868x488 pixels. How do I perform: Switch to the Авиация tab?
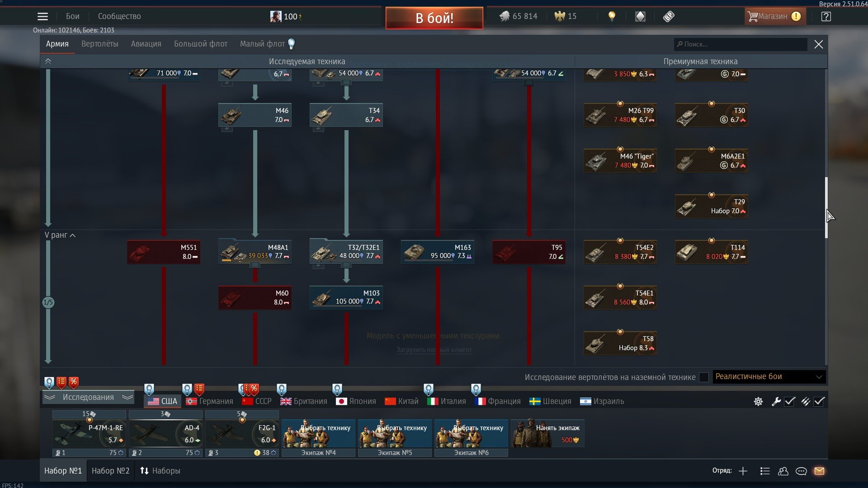coord(146,44)
